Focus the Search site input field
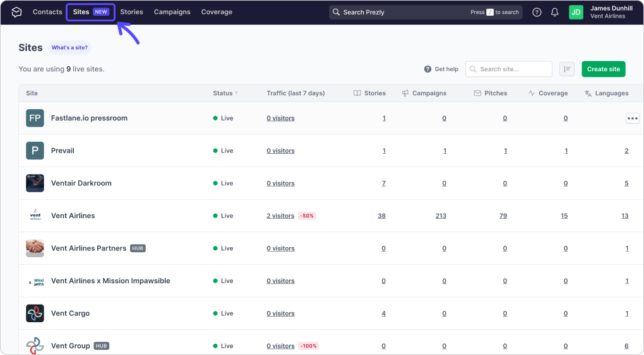Viewport: 644px width, 355px height. (508, 69)
